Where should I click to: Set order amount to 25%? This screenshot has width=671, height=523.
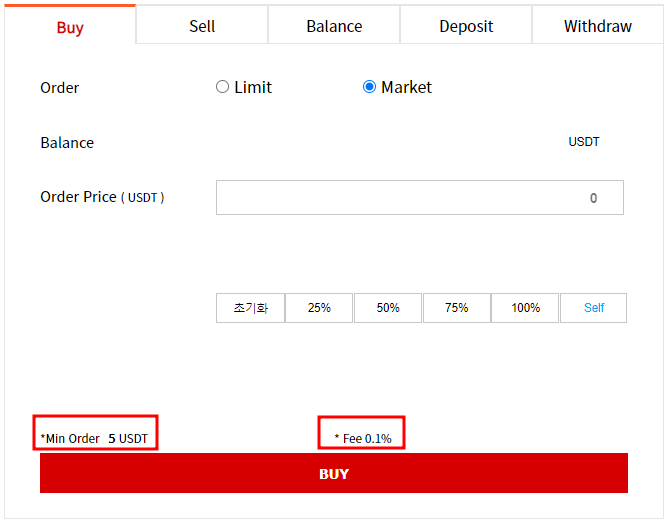click(x=319, y=308)
